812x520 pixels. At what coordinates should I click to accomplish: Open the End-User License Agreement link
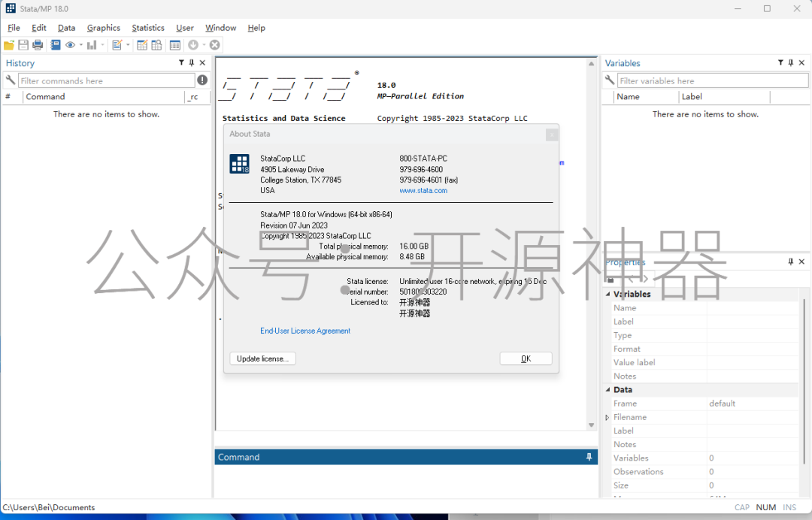tap(305, 331)
